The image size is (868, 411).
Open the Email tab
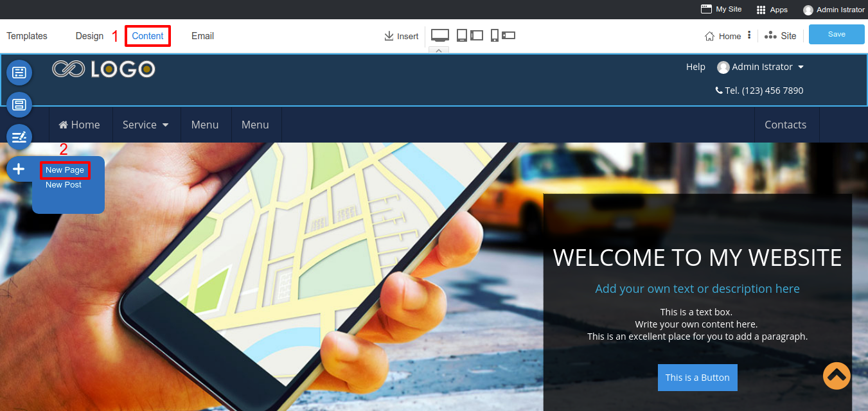[x=202, y=36]
